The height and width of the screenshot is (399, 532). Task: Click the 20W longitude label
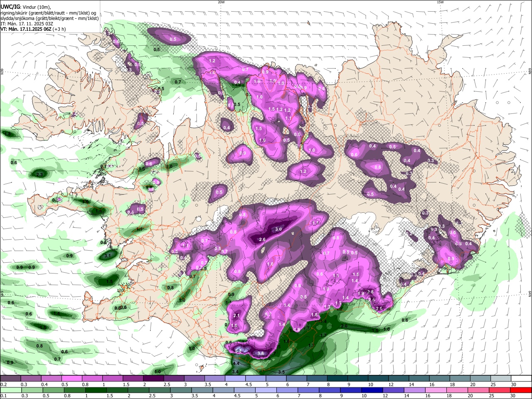221,2
